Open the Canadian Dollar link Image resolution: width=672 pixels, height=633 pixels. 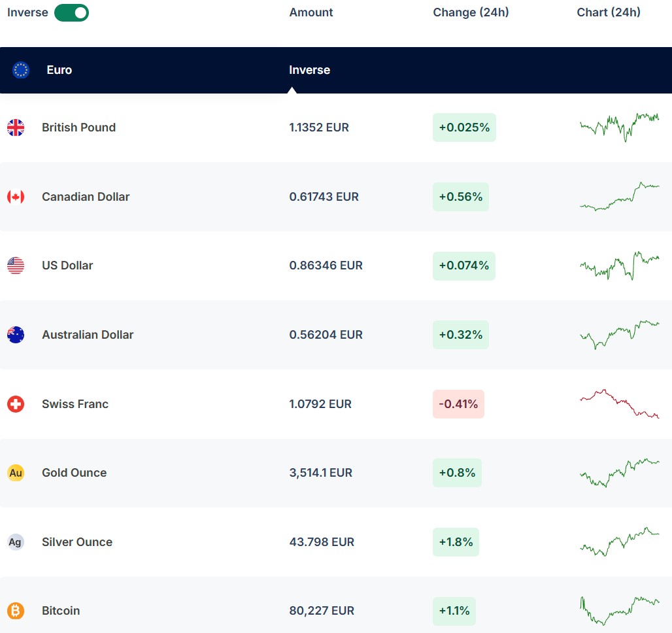[86, 197]
